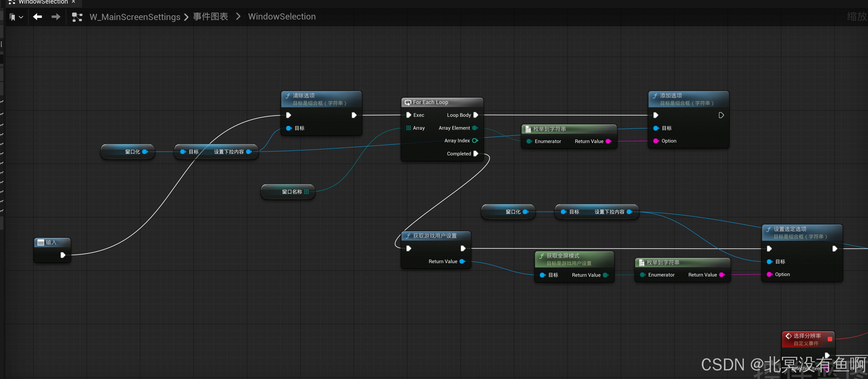Click the navigate forward arrow
The image size is (868, 379).
[x=56, y=16]
